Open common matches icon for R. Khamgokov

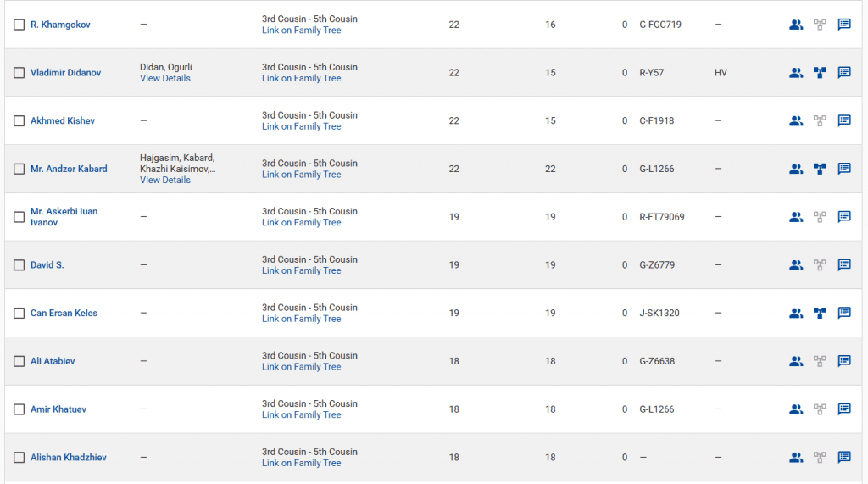click(795, 25)
